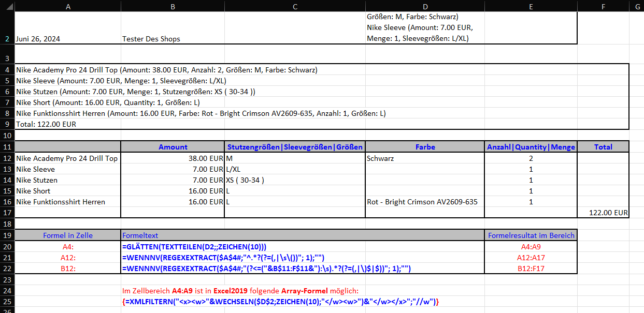Click the 'Total' table header

[603, 147]
